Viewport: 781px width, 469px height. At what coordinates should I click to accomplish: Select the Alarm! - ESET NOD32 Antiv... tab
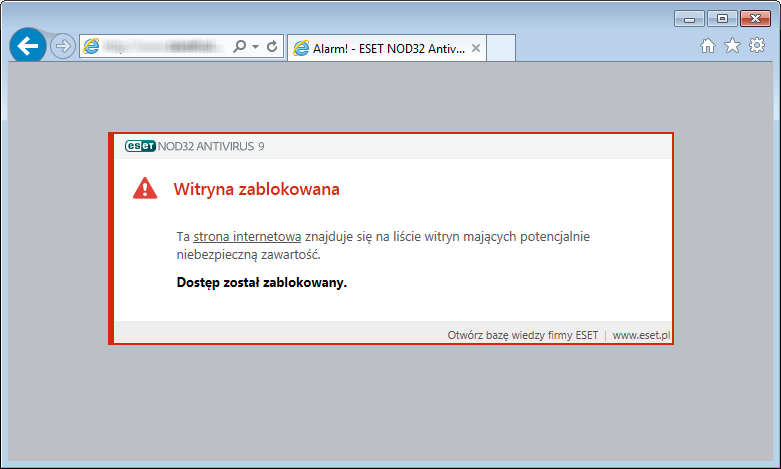click(x=387, y=48)
